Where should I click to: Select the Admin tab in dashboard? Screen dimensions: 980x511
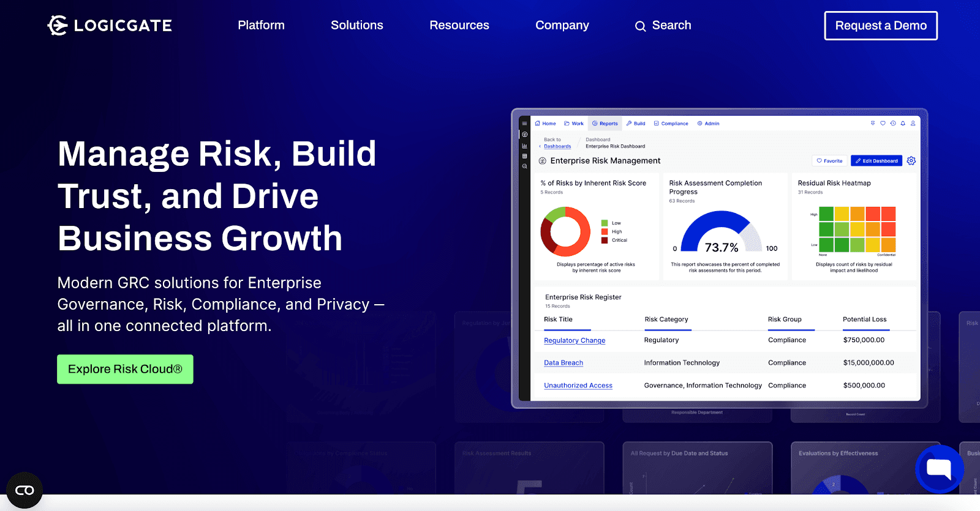click(708, 124)
